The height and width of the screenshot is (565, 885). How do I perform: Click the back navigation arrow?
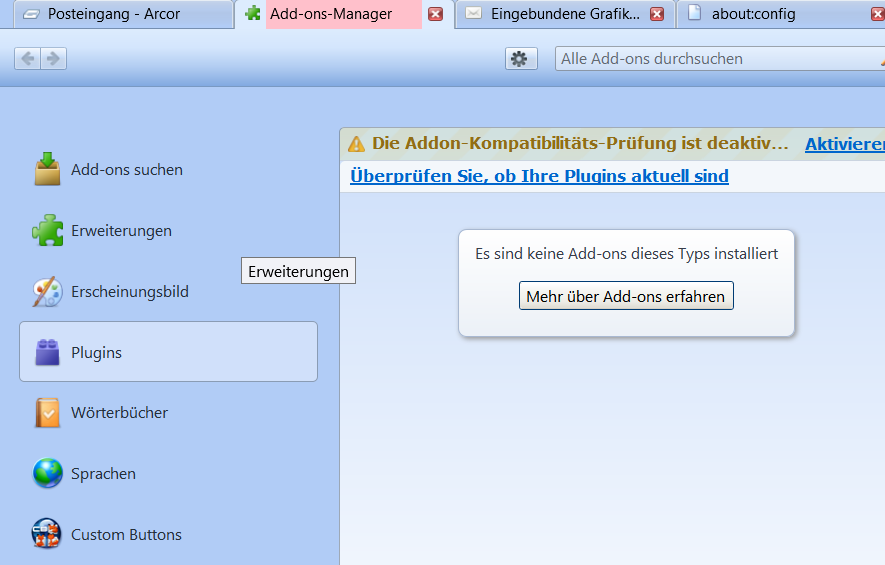pyautogui.click(x=27, y=59)
